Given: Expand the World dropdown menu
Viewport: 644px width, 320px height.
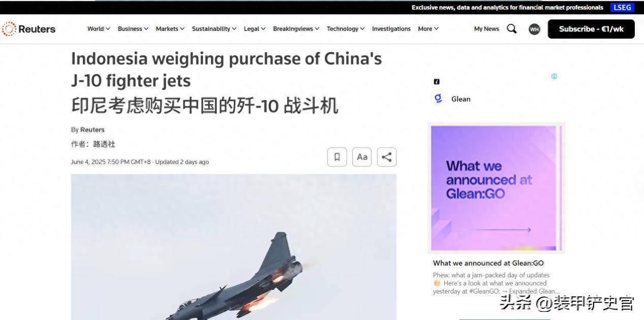Looking at the screenshot, I should pyautogui.click(x=99, y=29).
